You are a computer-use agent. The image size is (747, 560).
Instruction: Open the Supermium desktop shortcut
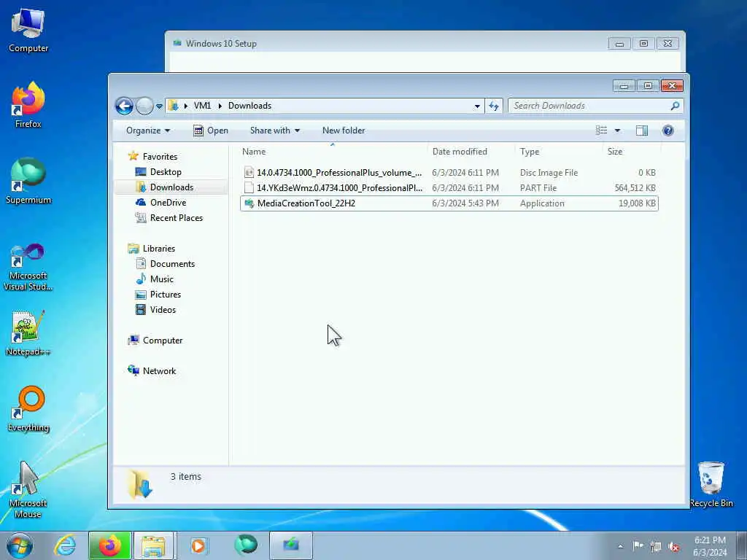tap(28, 181)
